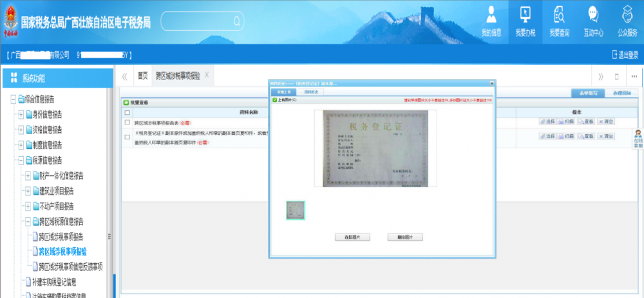Select the uploaded certificate thumbnail

[295, 210]
